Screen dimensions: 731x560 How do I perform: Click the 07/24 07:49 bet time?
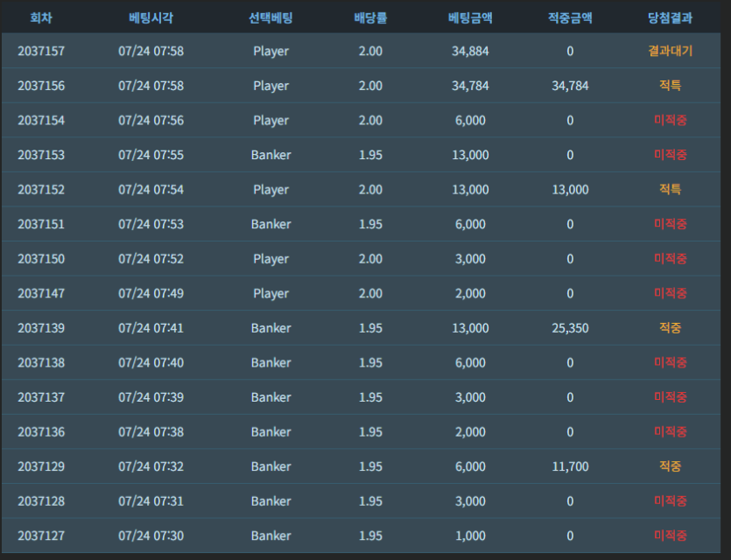[x=151, y=293]
